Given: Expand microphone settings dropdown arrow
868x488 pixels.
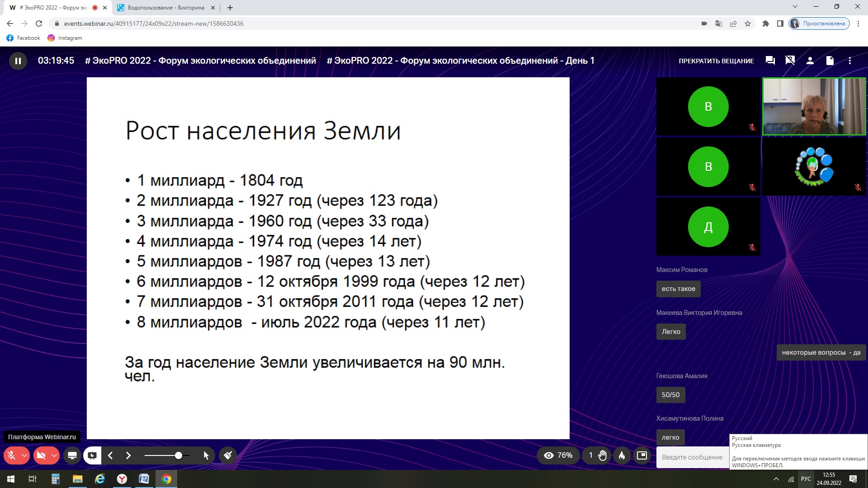Looking at the screenshot, I should coord(24,455).
